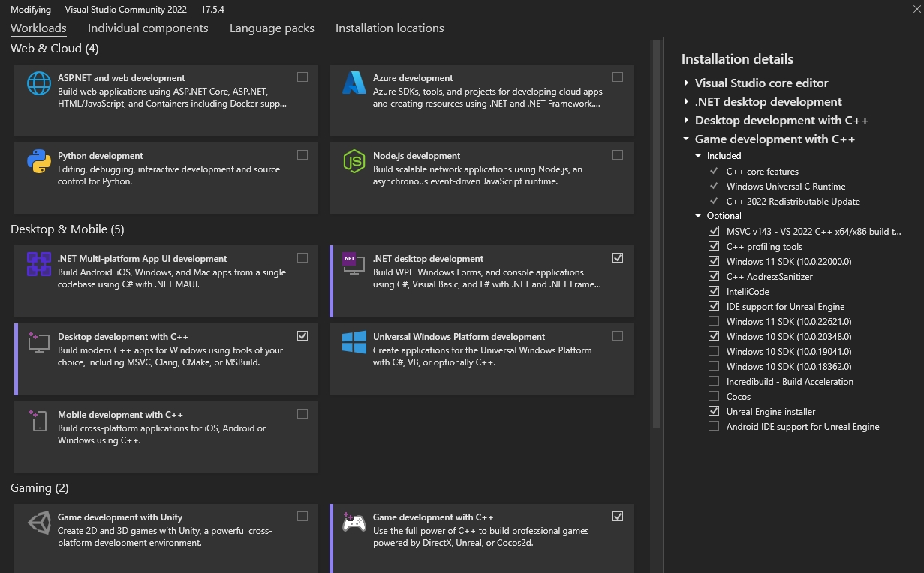Image resolution: width=924 pixels, height=573 pixels.
Task: Click the 'Desktop & Mobile (5)' heading
Action: [68, 229]
